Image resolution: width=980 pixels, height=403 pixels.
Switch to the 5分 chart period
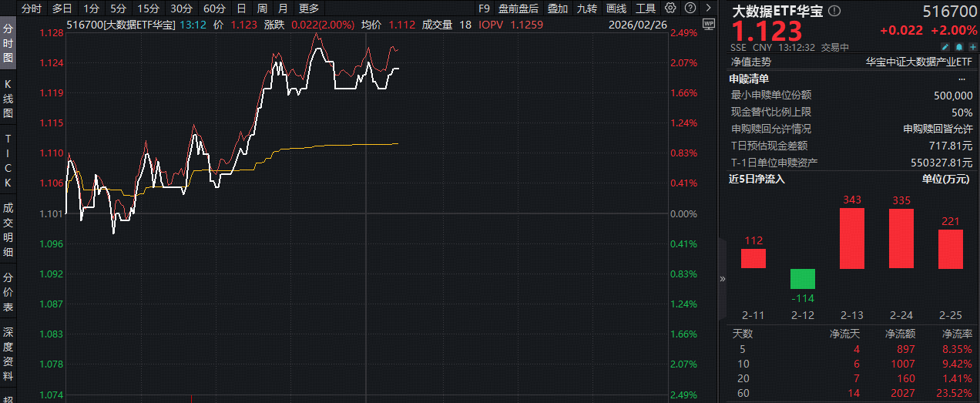(x=118, y=8)
